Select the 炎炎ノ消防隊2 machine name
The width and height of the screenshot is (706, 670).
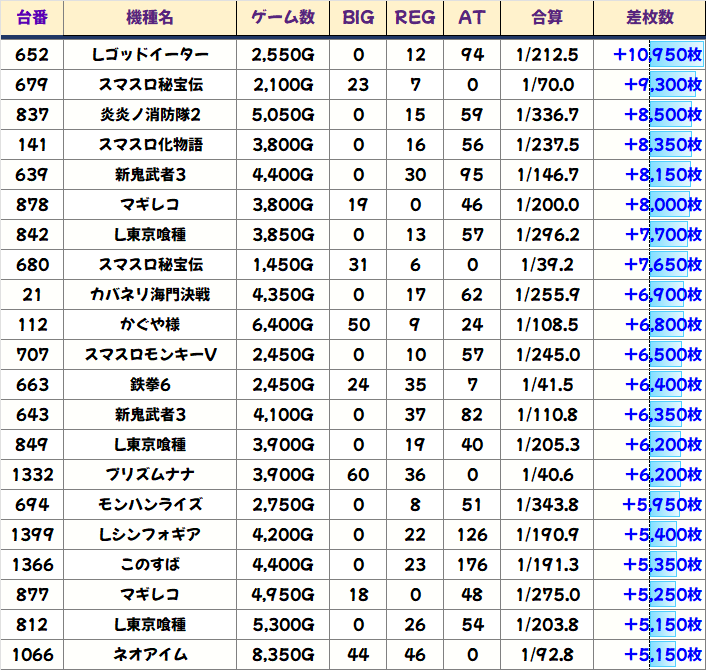tap(152, 114)
